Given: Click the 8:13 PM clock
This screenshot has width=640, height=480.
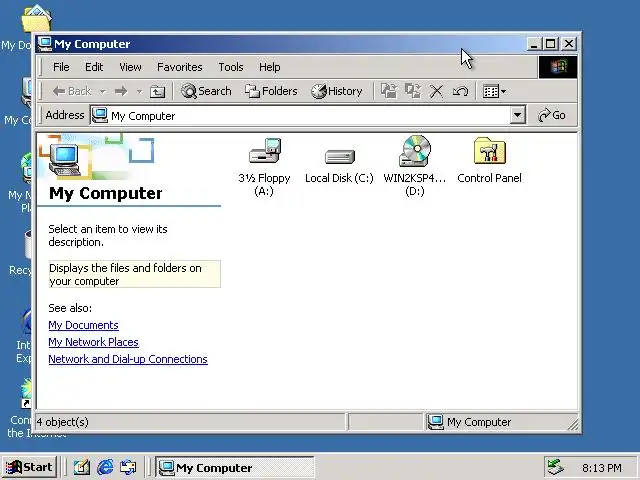Looking at the screenshot, I should pos(602,468).
